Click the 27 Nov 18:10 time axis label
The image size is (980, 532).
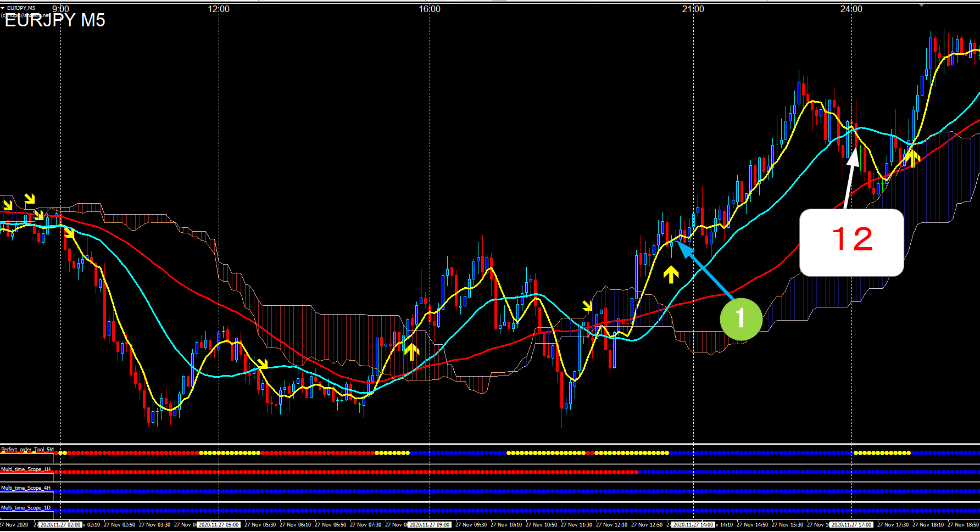pyautogui.click(x=928, y=525)
